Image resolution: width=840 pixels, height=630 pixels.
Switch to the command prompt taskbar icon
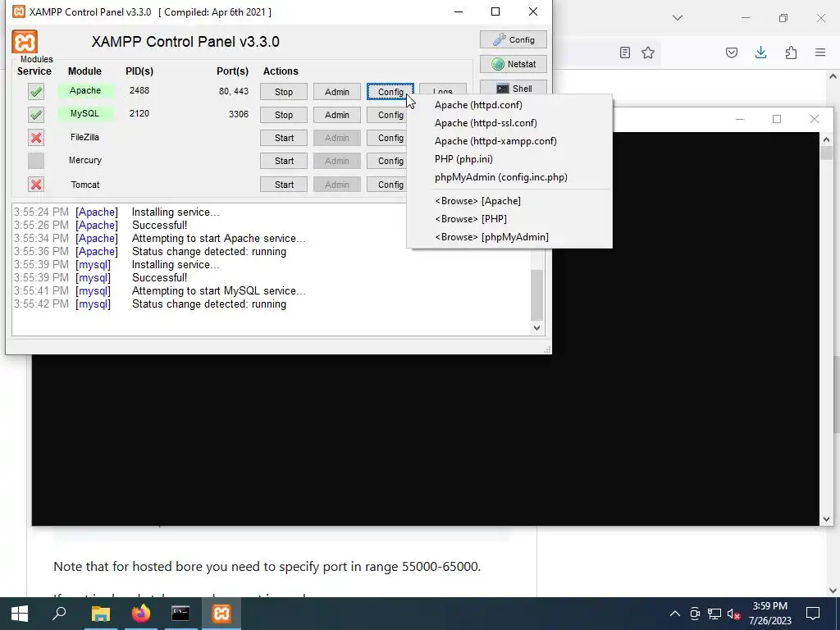point(180,614)
